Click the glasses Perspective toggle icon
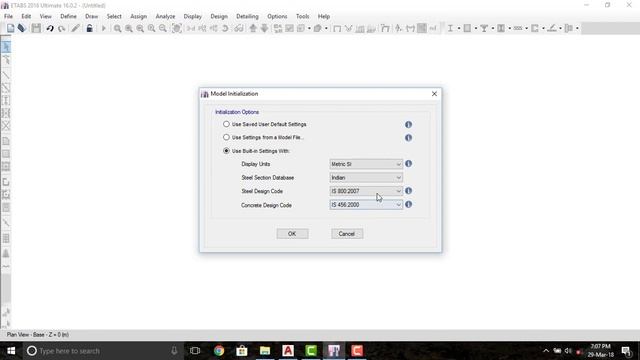This screenshot has height=360, width=640. (x=238, y=28)
